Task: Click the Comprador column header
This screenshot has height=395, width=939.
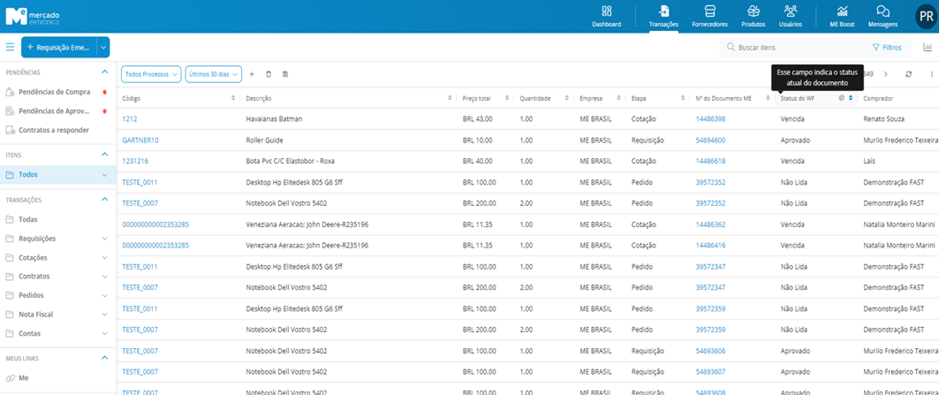Action: click(x=879, y=98)
